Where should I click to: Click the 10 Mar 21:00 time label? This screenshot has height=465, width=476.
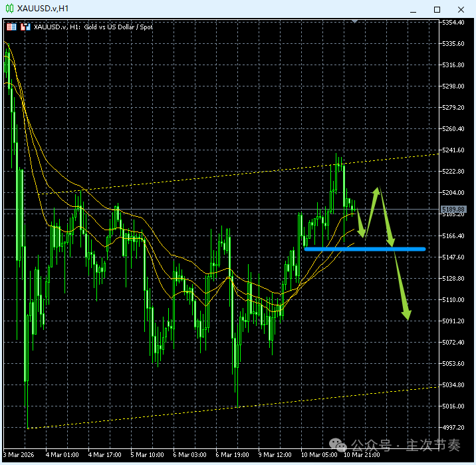click(x=362, y=455)
